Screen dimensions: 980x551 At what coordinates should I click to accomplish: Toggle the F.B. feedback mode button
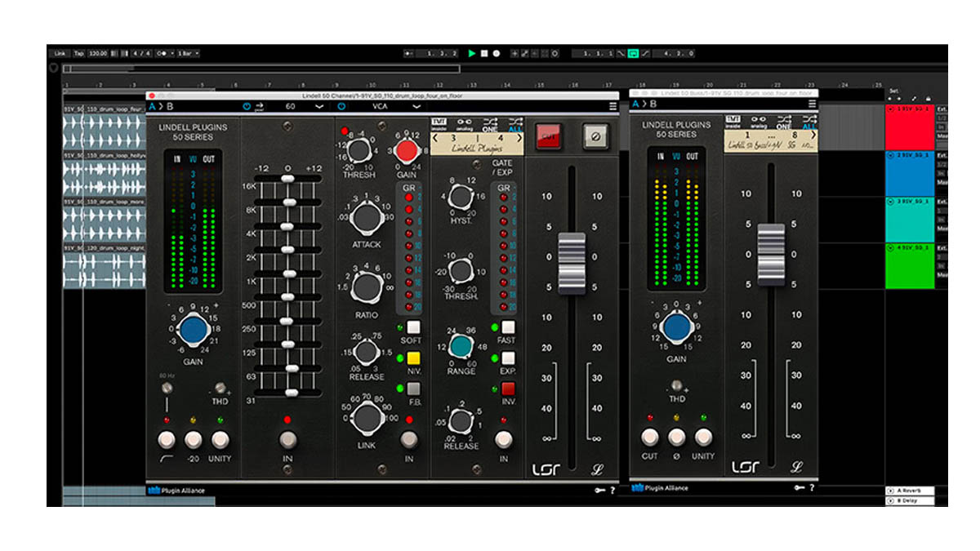(x=413, y=389)
